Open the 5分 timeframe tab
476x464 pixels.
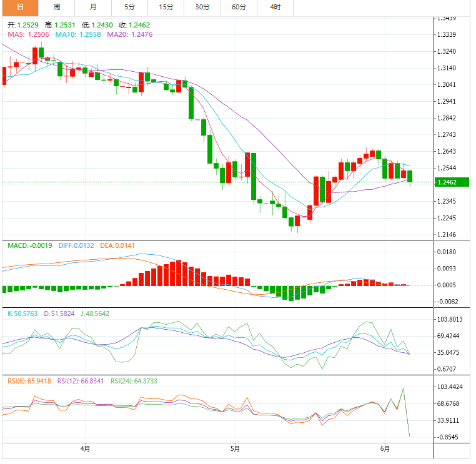point(130,7)
